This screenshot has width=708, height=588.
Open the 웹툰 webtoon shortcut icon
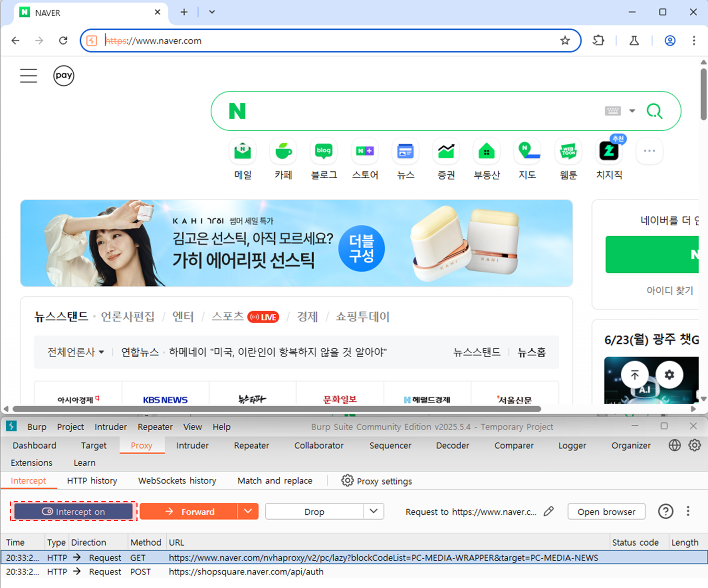point(568,151)
